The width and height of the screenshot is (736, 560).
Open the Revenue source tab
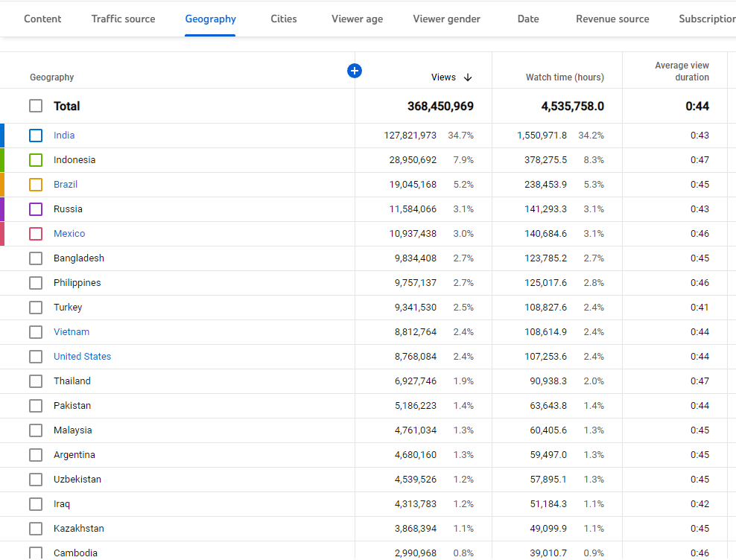pos(612,19)
